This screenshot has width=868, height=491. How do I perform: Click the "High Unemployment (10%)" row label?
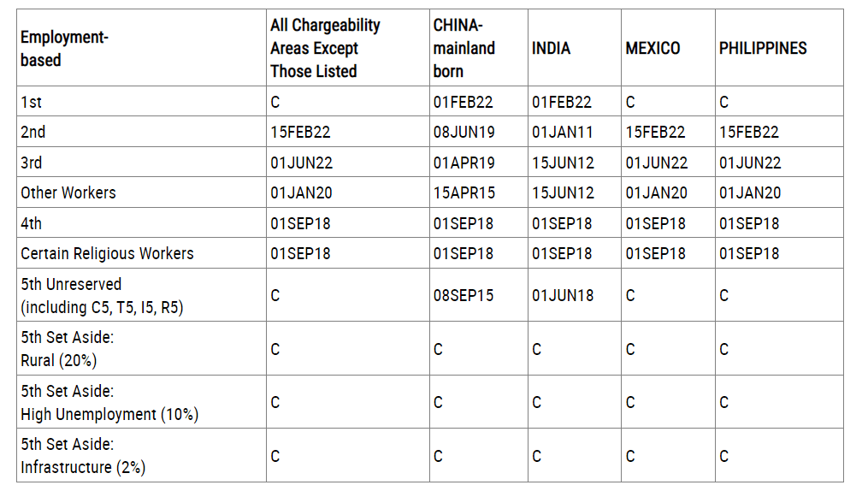click(x=109, y=414)
